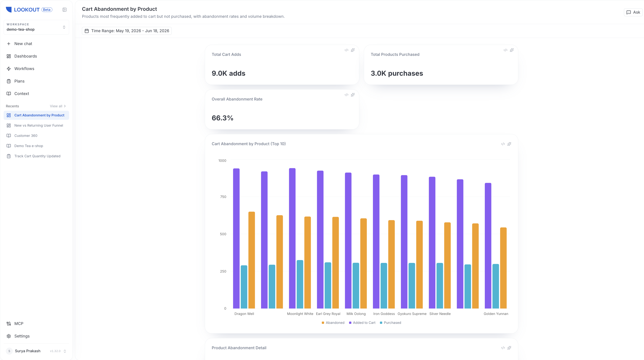View code for Product Abandonment Detail
Screen dimensions: 644x360
pos(503,348)
